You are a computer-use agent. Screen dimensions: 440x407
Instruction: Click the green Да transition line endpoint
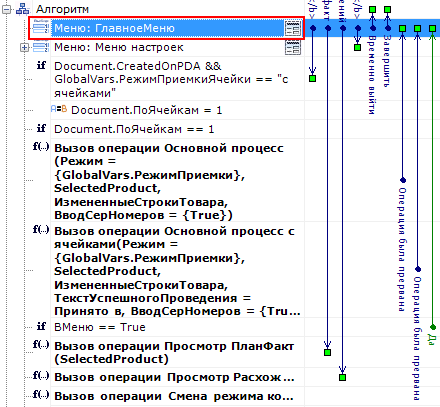(433, 327)
